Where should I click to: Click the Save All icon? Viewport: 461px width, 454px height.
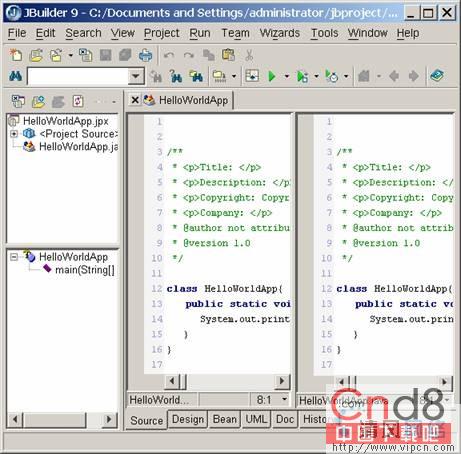125,55
